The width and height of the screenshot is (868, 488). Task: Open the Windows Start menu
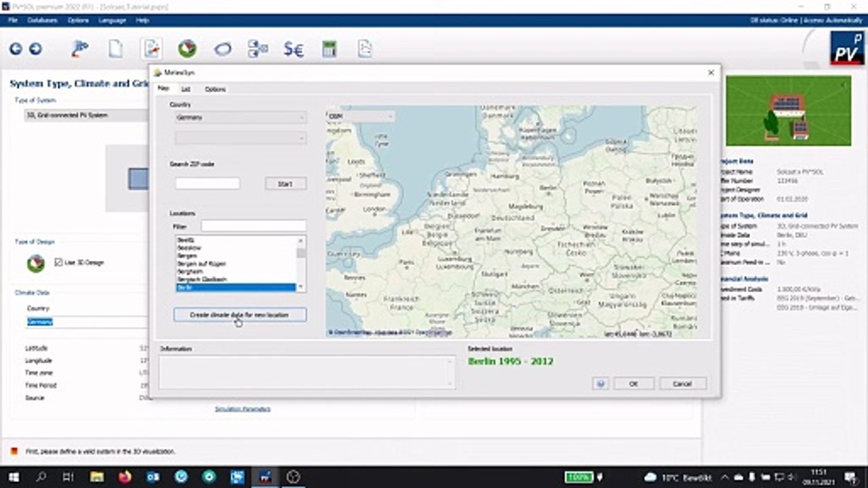(x=13, y=477)
